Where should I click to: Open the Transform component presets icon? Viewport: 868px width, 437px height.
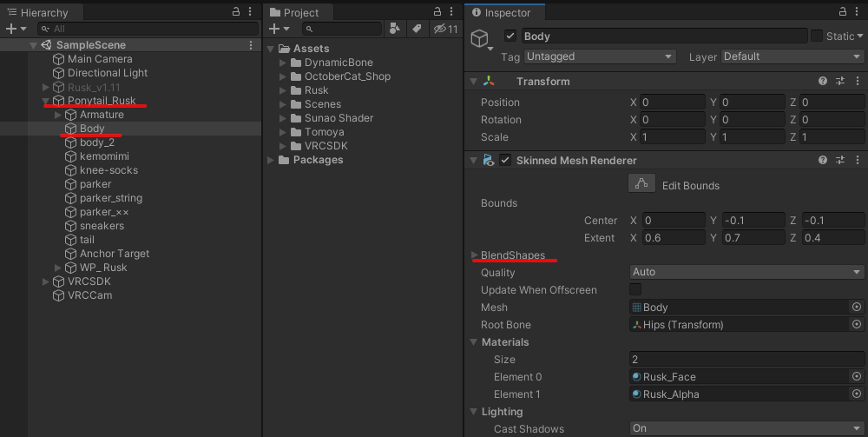[840, 81]
